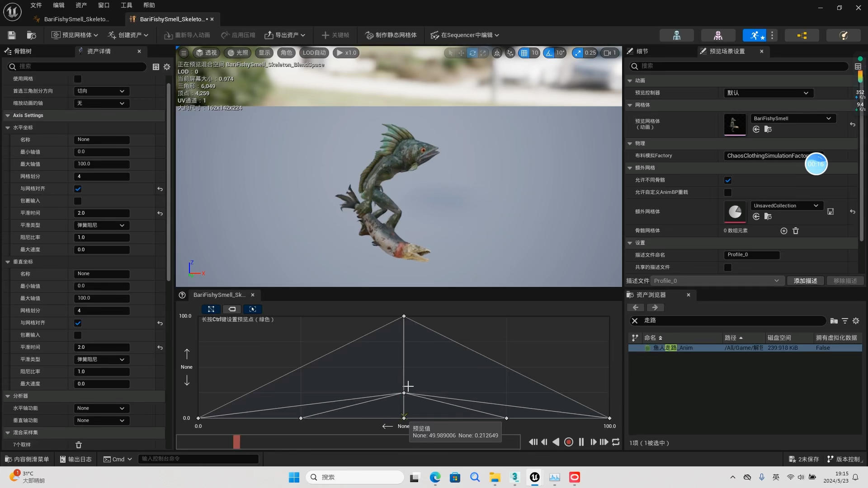Toggle the use grid checkbox
Screen dimensions: 868x488
pos(78,79)
